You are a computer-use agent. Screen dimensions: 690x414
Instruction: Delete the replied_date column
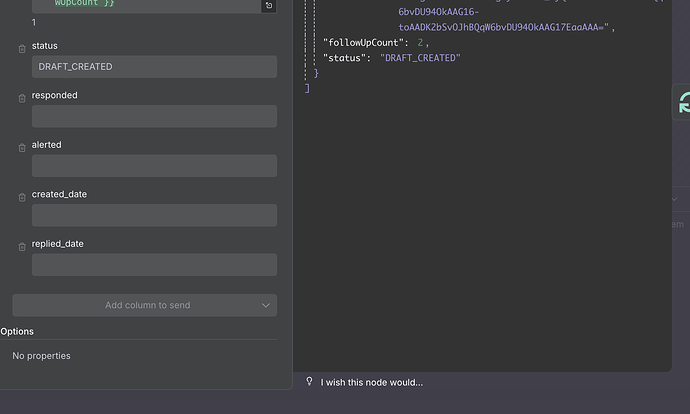point(22,247)
